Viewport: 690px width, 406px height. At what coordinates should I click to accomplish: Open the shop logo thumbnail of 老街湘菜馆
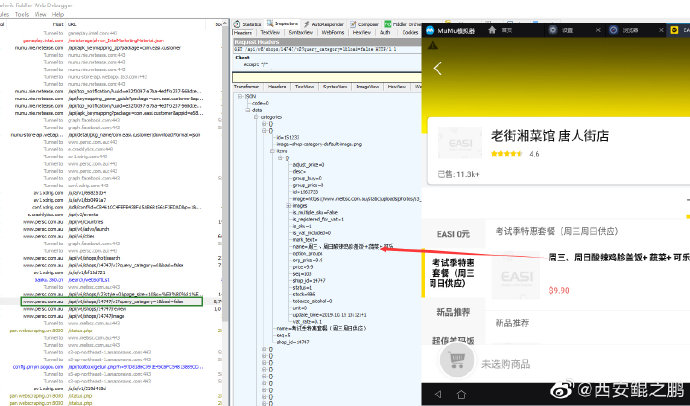(x=460, y=143)
